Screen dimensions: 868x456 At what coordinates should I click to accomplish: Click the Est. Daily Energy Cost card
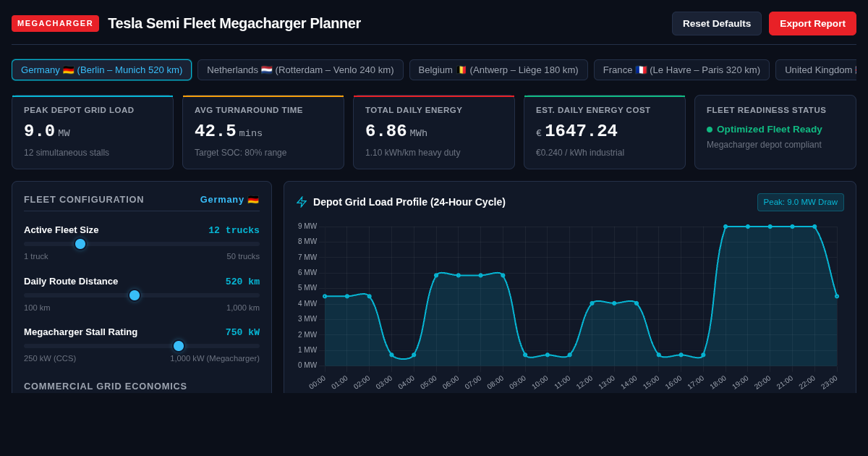(605, 132)
